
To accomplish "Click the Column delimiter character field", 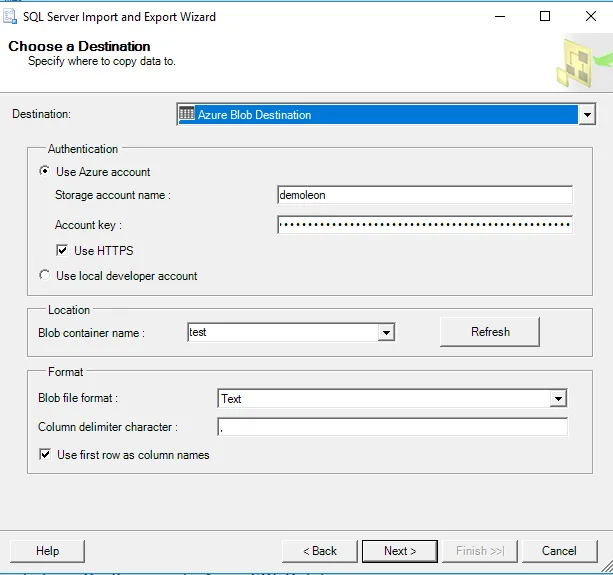I will [x=393, y=427].
